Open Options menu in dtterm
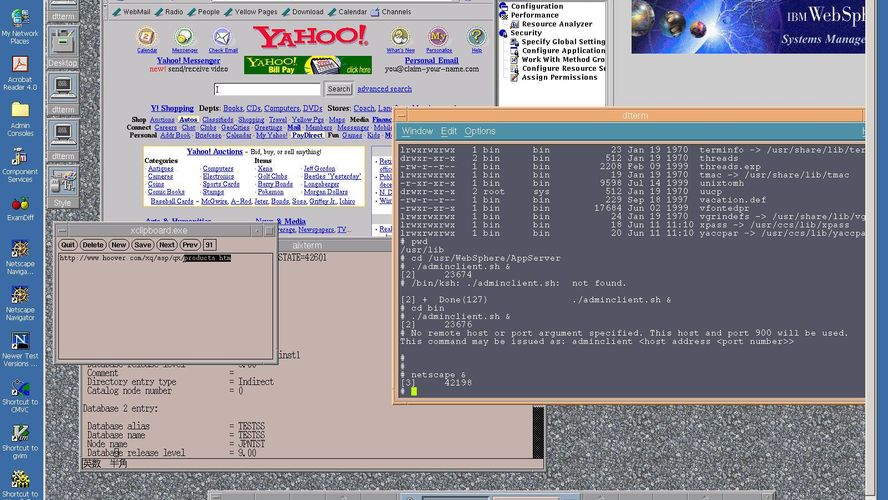The width and height of the screenshot is (888, 500). coord(480,131)
